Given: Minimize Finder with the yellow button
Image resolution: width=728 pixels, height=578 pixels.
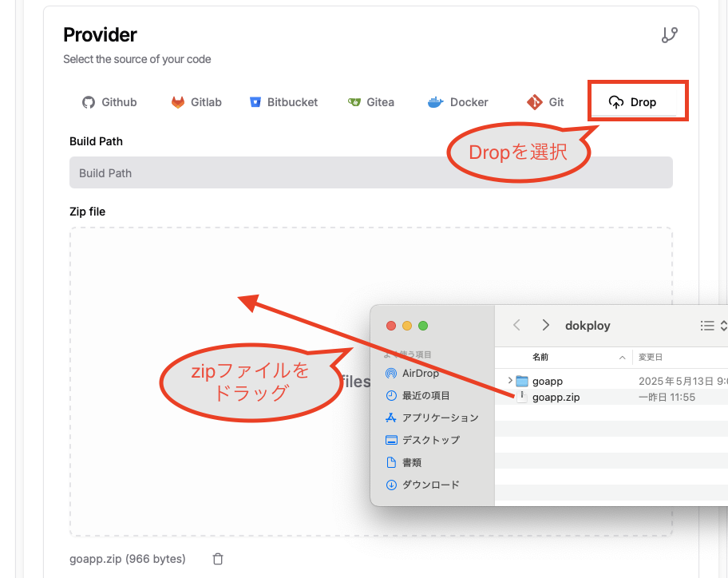Looking at the screenshot, I should click(407, 326).
